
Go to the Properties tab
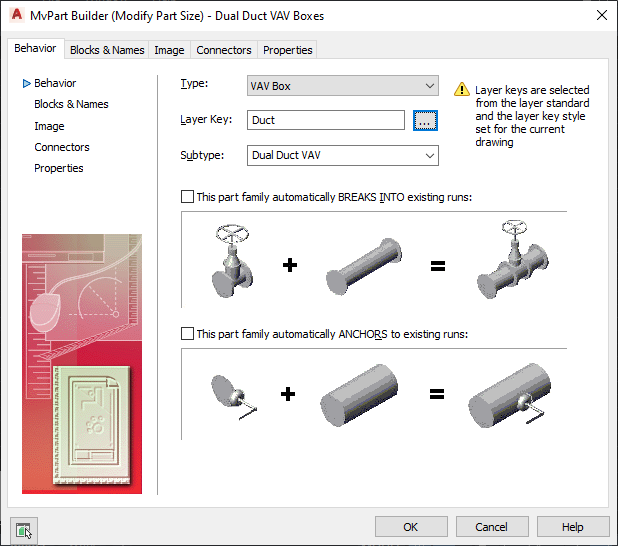[x=287, y=50]
